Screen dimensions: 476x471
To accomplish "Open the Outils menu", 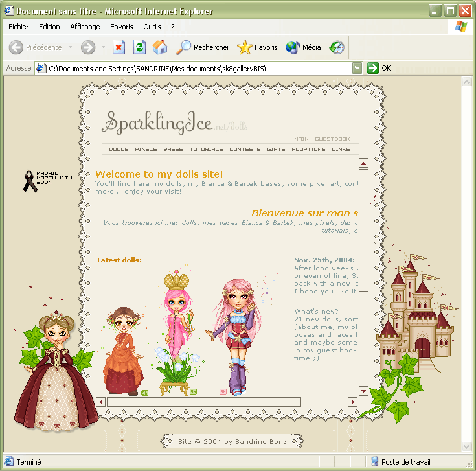I will pos(152,27).
